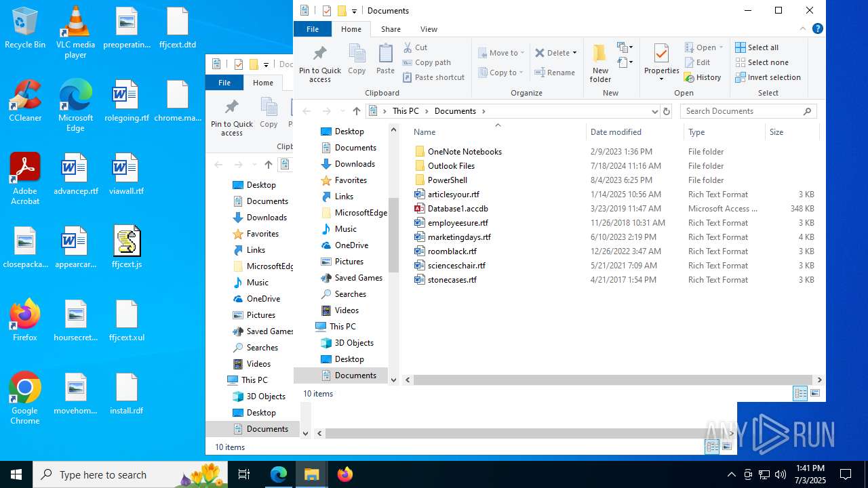Screen dimensions: 868x488
Task: Sort by the Date modified column header
Action: click(x=634, y=132)
